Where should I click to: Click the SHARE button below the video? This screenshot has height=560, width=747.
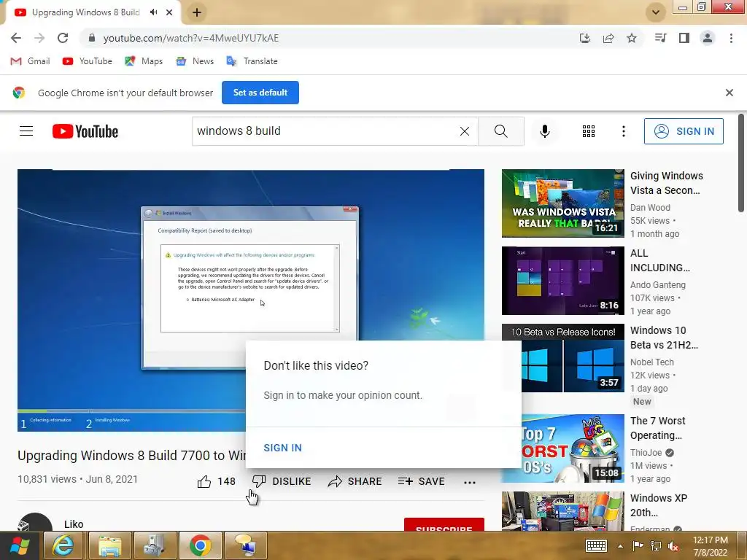click(x=355, y=481)
